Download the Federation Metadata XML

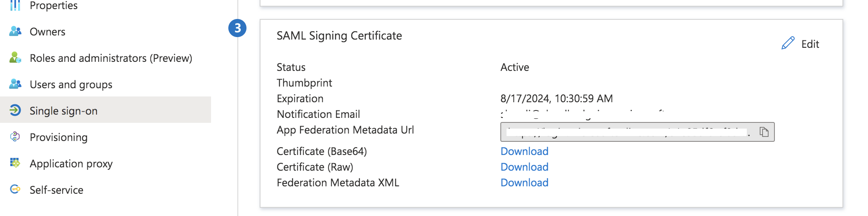(524, 183)
